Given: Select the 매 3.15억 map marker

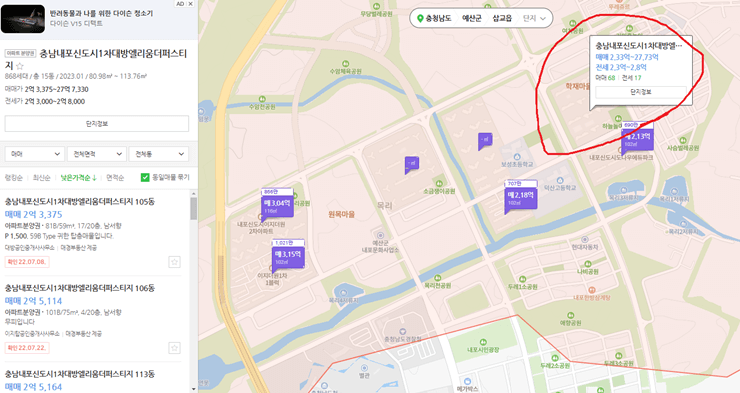Looking at the screenshot, I should click(288, 257).
